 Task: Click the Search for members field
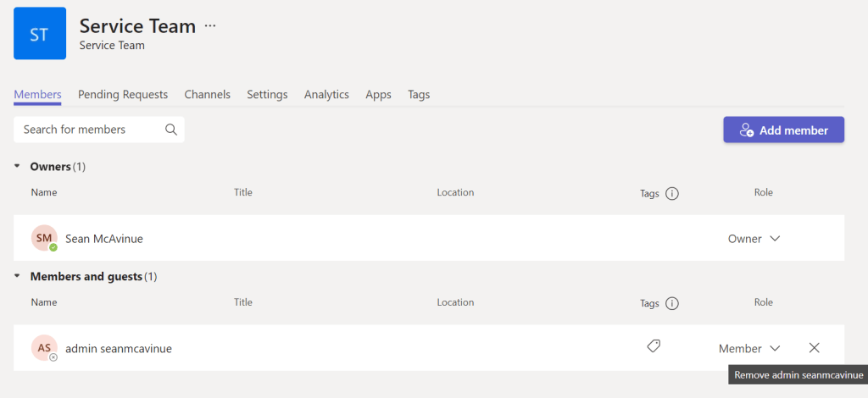pyautogui.click(x=89, y=130)
